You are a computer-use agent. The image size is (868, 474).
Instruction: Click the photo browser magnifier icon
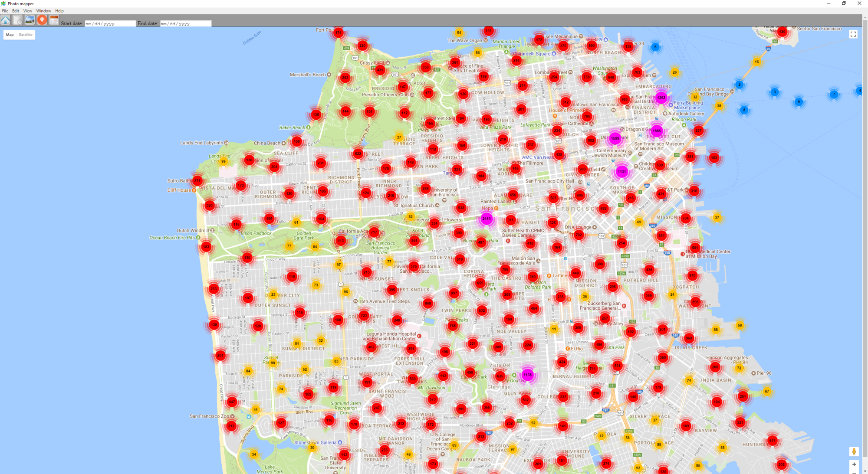point(30,20)
